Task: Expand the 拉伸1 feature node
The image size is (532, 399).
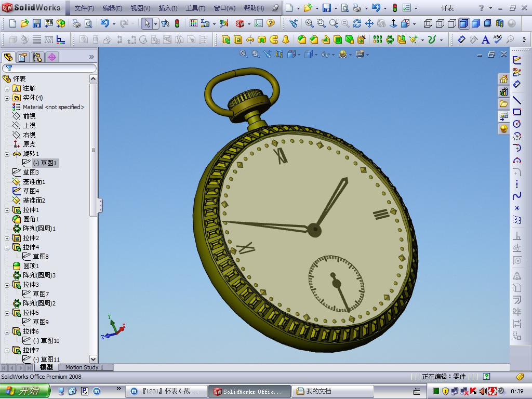Action: point(7,210)
